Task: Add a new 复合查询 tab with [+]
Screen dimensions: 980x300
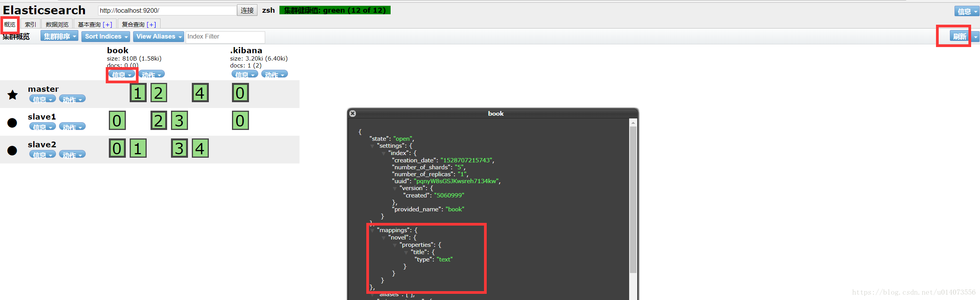Action: click(x=151, y=24)
